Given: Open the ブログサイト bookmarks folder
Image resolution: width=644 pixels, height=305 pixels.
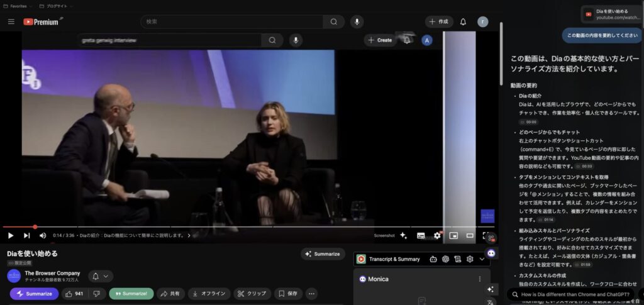Looking at the screenshot, I should tap(56, 6).
